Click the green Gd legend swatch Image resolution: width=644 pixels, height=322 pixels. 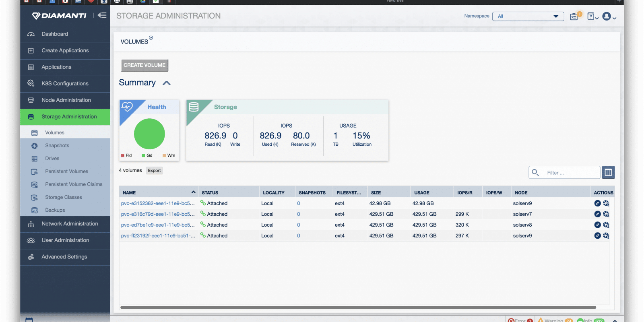143,155
